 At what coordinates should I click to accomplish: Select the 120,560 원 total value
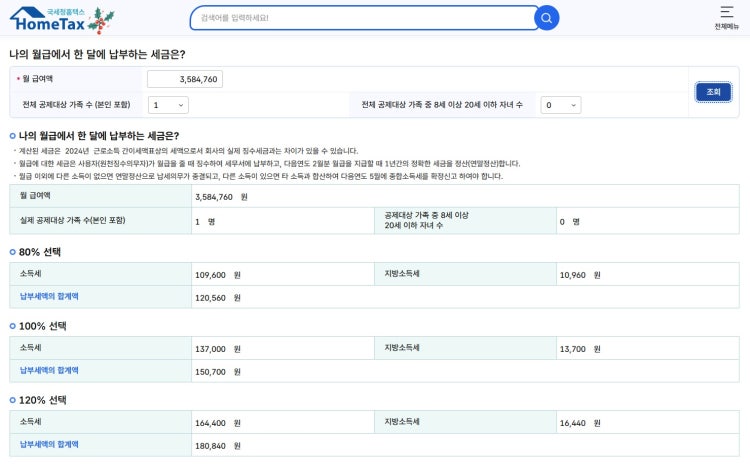(218, 298)
